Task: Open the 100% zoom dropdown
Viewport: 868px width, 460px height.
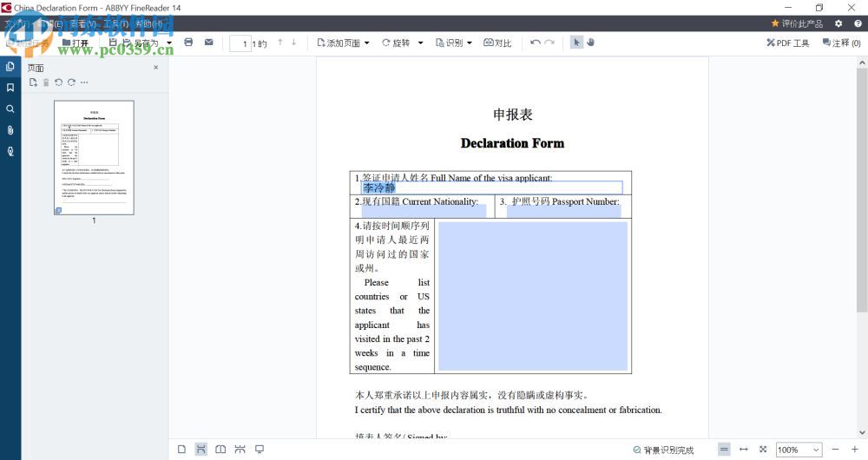Action: (x=799, y=450)
